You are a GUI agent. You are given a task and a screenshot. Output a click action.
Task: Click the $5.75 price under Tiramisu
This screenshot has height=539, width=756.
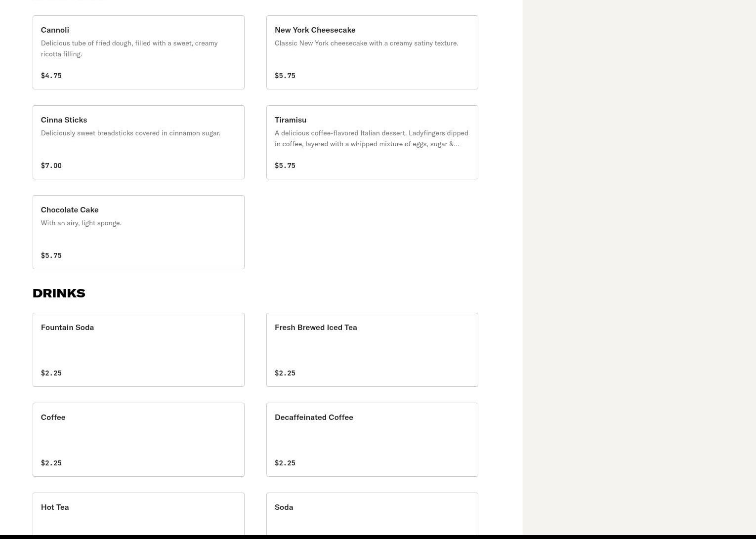[x=285, y=166]
